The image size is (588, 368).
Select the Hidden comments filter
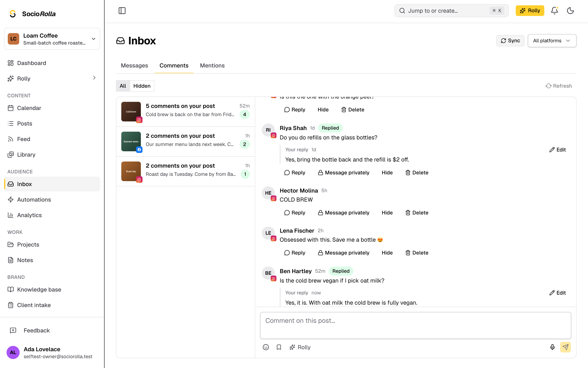[142, 86]
